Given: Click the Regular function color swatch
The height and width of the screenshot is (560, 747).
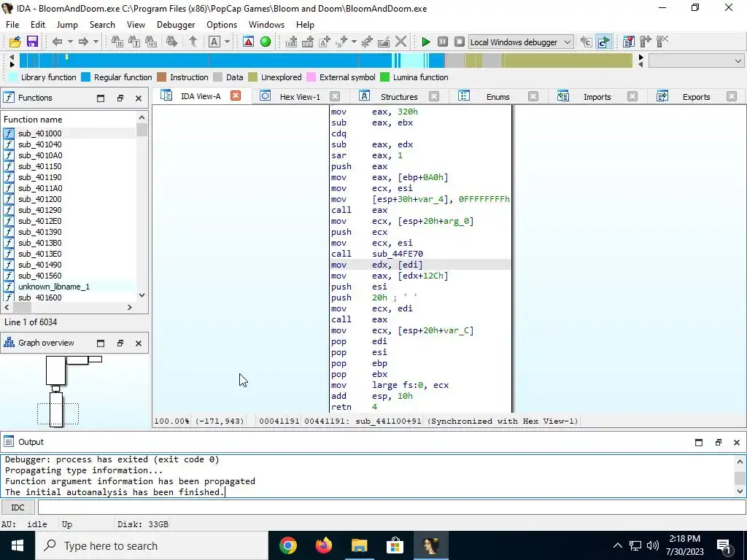Looking at the screenshot, I should 86,77.
